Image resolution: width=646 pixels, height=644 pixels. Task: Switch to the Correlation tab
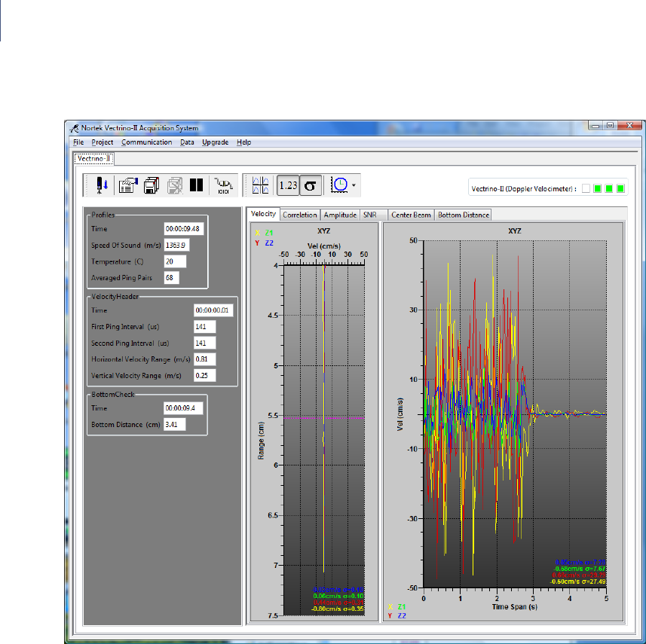(x=300, y=215)
